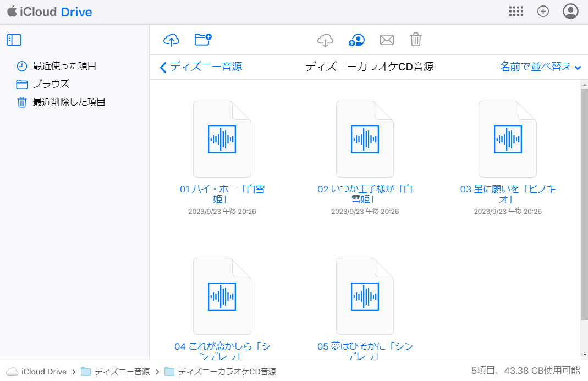This screenshot has width=588, height=381.
Task: Click the email envelope icon
Action: (x=387, y=40)
